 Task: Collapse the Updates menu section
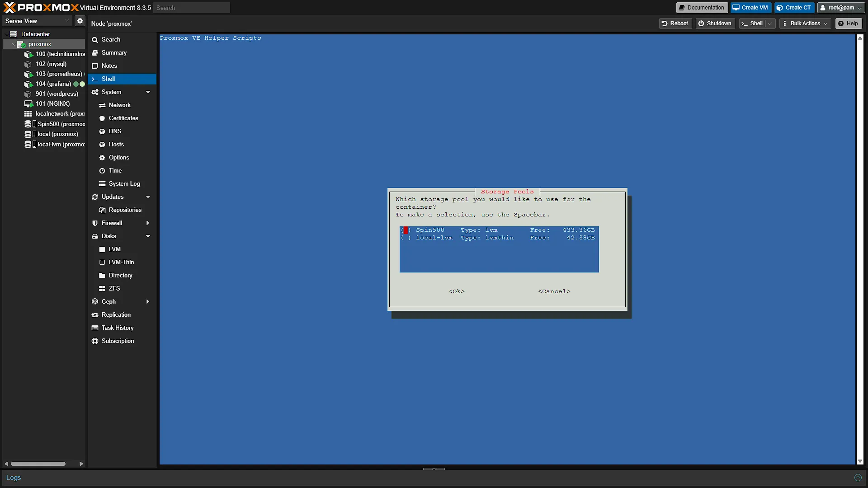pyautogui.click(x=148, y=197)
